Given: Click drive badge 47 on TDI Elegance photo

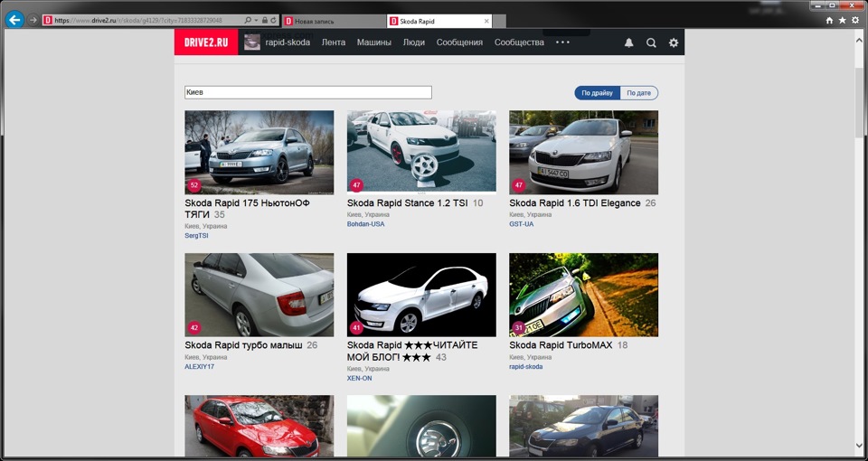Looking at the screenshot, I should [x=518, y=184].
